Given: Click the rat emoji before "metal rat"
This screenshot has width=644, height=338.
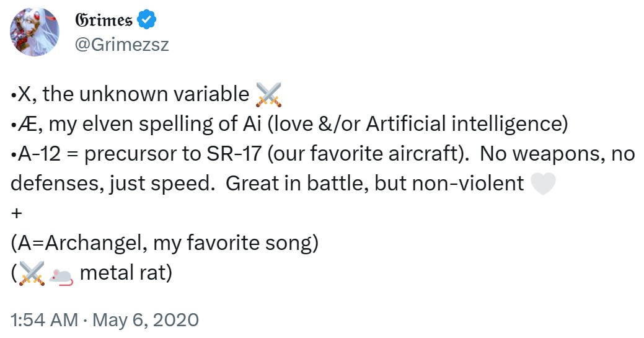Looking at the screenshot, I should (61, 275).
